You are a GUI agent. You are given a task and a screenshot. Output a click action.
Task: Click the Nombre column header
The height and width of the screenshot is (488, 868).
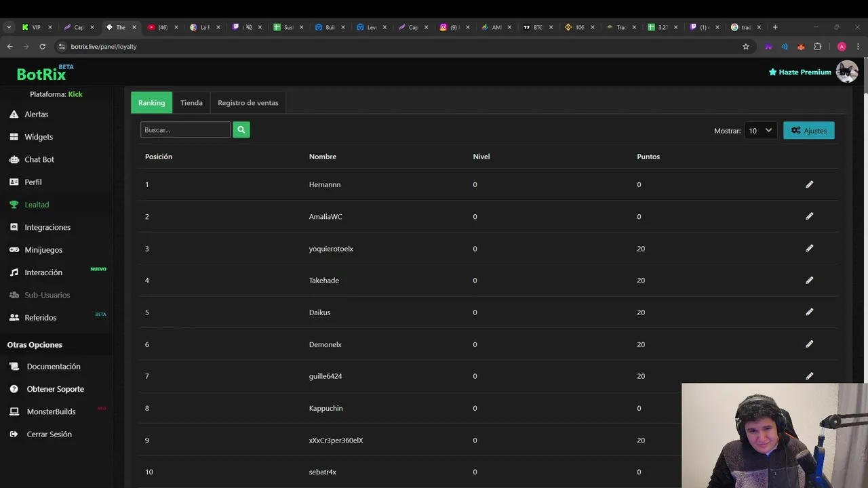[323, 157]
